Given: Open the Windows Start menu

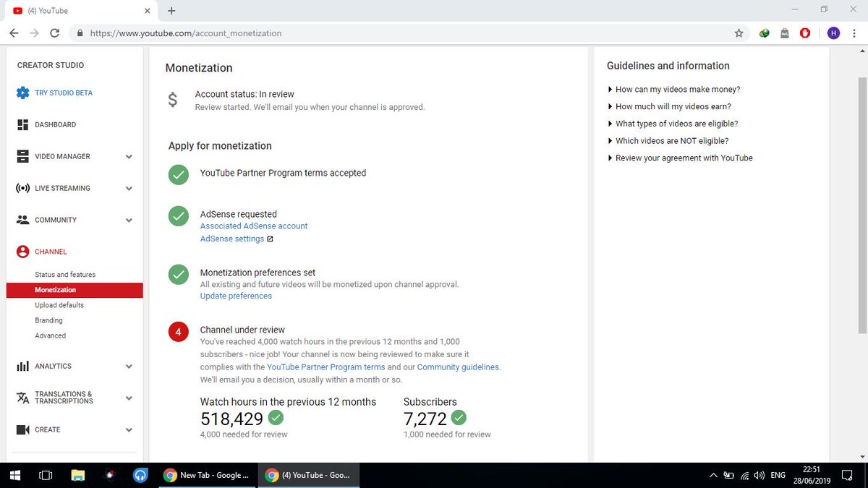Looking at the screenshot, I should [x=14, y=476].
